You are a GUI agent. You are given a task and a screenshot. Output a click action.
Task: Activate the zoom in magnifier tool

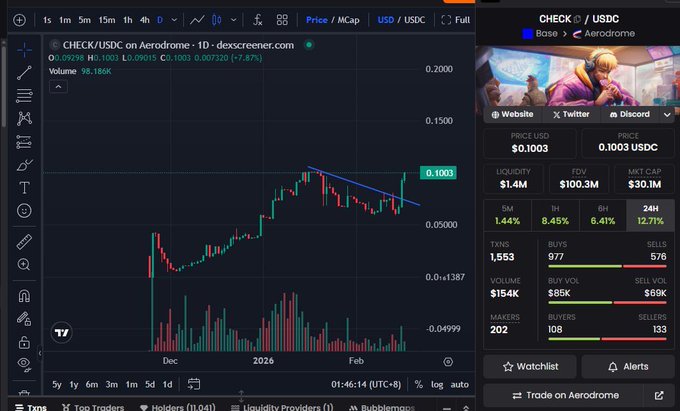coord(24,264)
